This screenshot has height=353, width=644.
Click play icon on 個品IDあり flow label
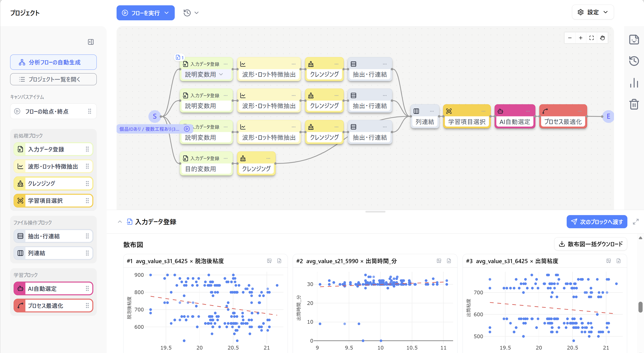(187, 129)
